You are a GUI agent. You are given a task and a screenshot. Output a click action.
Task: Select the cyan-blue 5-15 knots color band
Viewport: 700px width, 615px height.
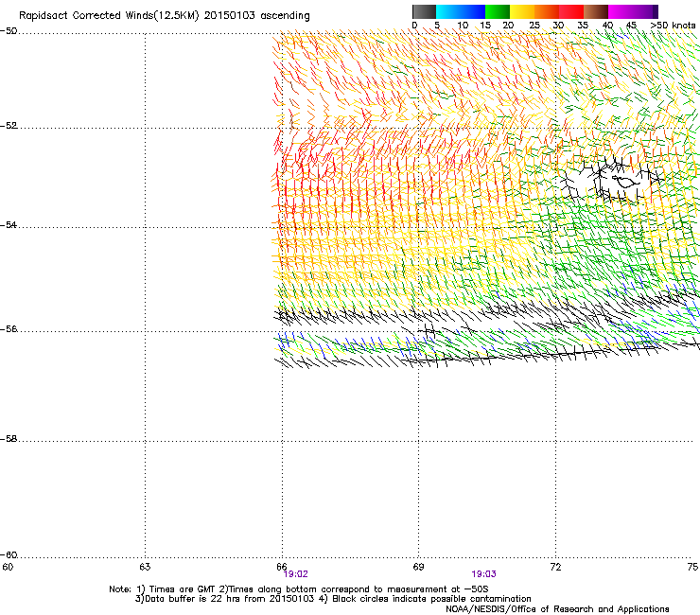click(x=461, y=11)
